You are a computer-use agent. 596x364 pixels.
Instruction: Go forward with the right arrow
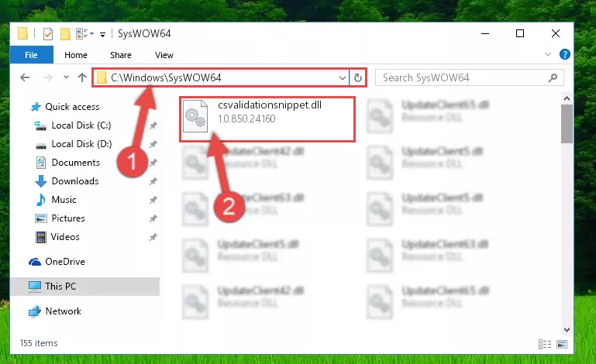click(48, 77)
